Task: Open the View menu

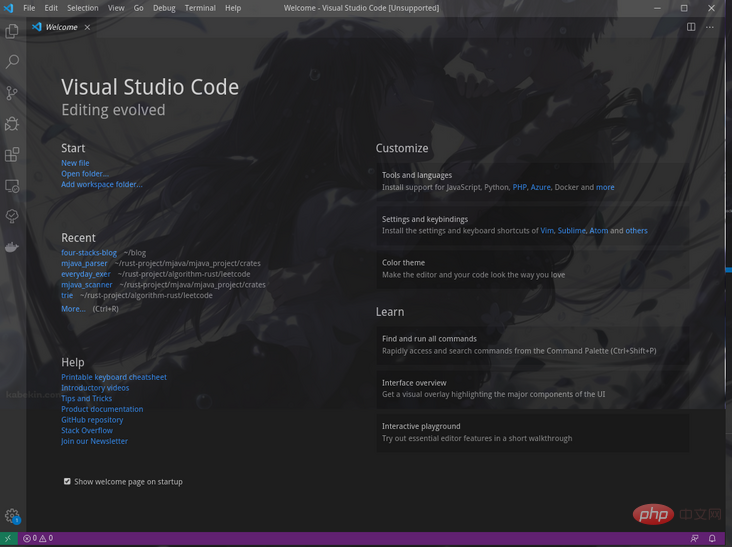Action: point(116,8)
